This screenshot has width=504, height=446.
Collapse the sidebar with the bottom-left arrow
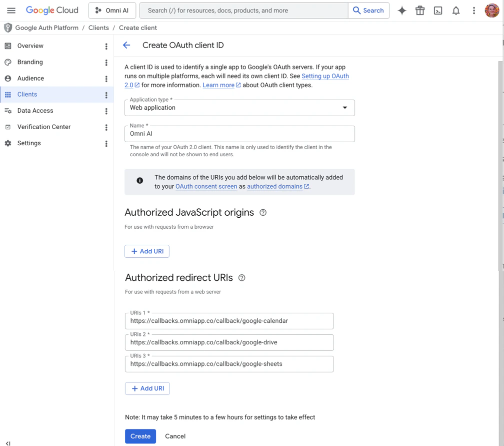point(7,442)
